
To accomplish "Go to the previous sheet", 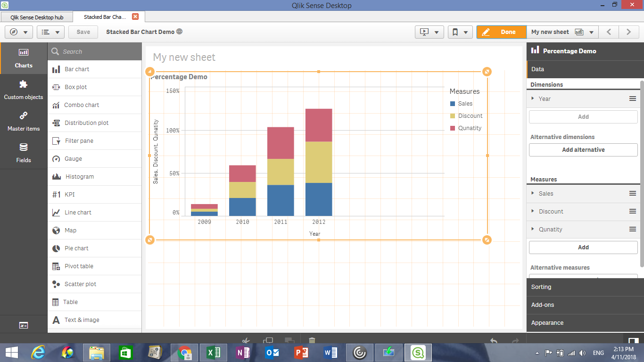I will tap(609, 32).
